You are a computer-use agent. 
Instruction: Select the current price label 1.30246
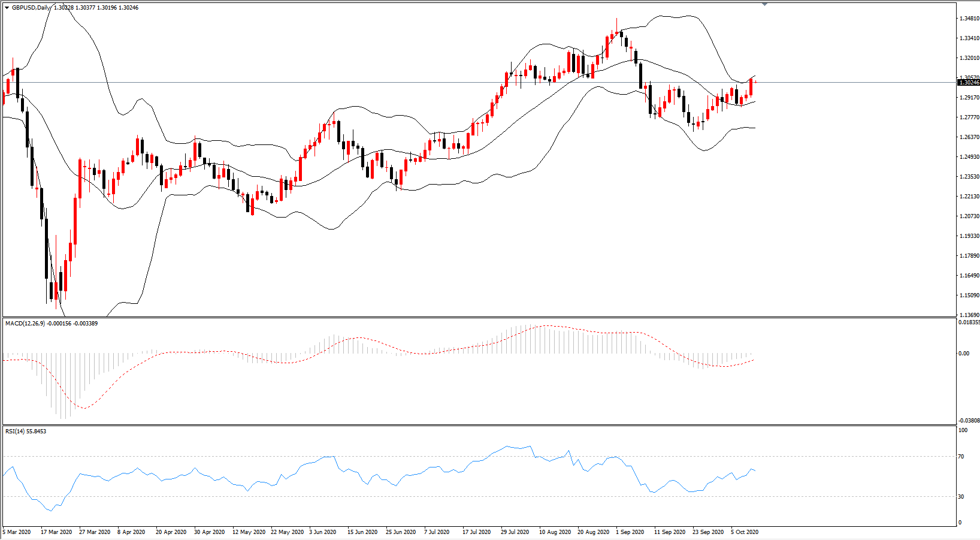(x=969, y=83)
